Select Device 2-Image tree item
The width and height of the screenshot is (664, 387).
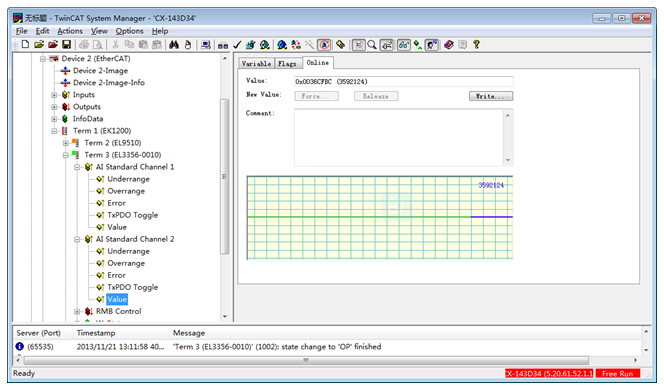coord(100,71)
